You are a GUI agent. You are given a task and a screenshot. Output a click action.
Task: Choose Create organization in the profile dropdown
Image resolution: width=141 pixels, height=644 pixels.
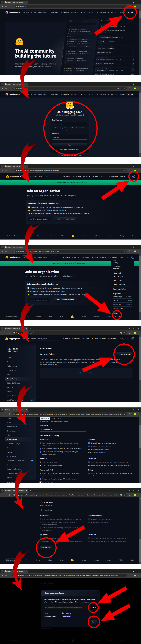click(119, 289)
